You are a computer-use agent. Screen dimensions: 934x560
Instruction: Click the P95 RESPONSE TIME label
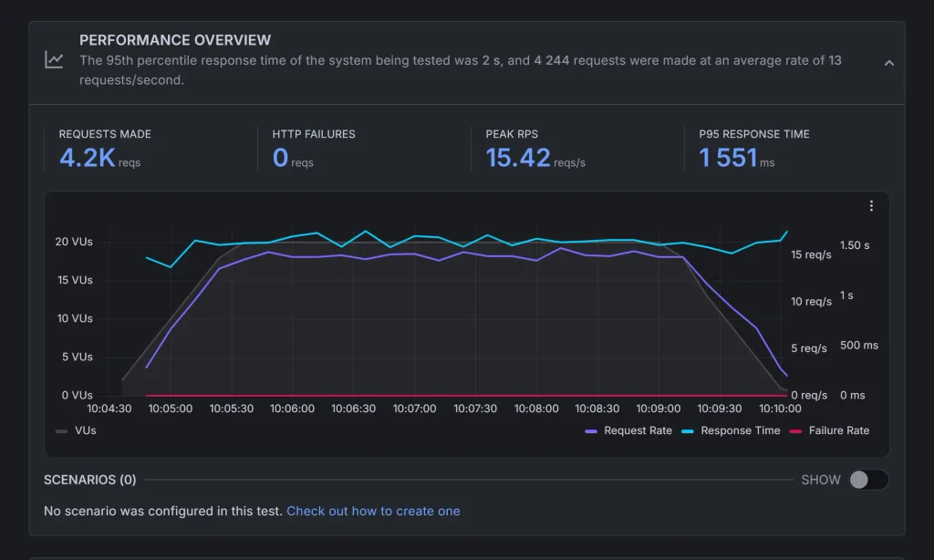pyautogui.click(x=754, y=134)
